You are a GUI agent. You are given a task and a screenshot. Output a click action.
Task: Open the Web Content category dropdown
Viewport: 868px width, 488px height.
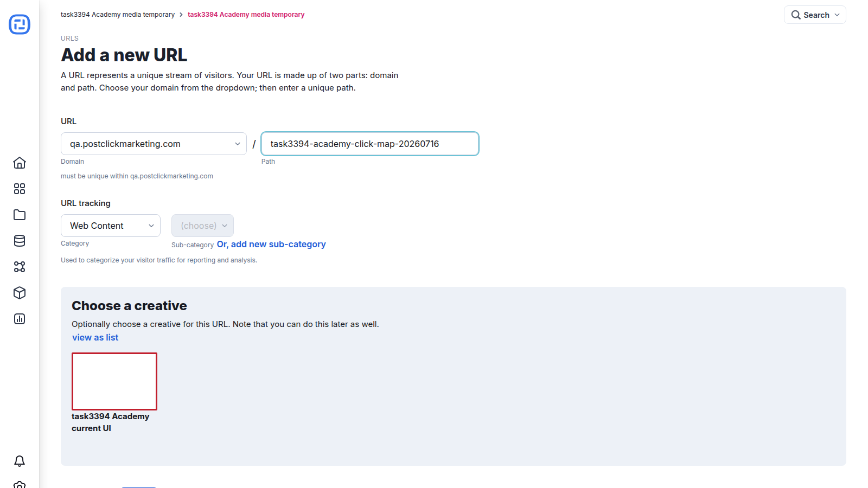click(x=111, y=226)
